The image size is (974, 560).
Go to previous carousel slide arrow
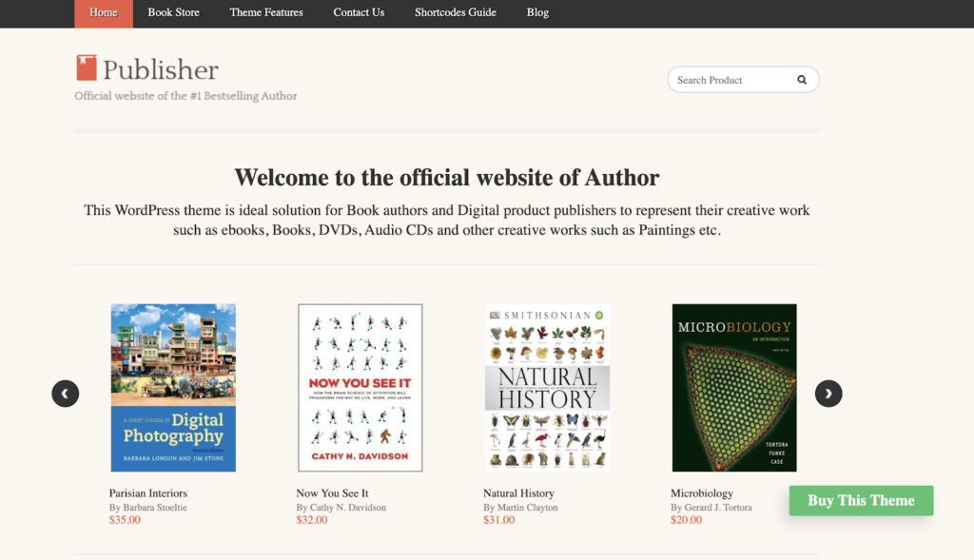pyautogui.click(x=66, y=394)
